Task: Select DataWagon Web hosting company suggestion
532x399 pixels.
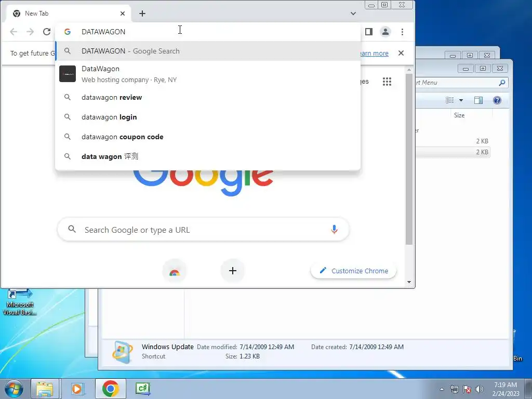Action: coord(208,74)
